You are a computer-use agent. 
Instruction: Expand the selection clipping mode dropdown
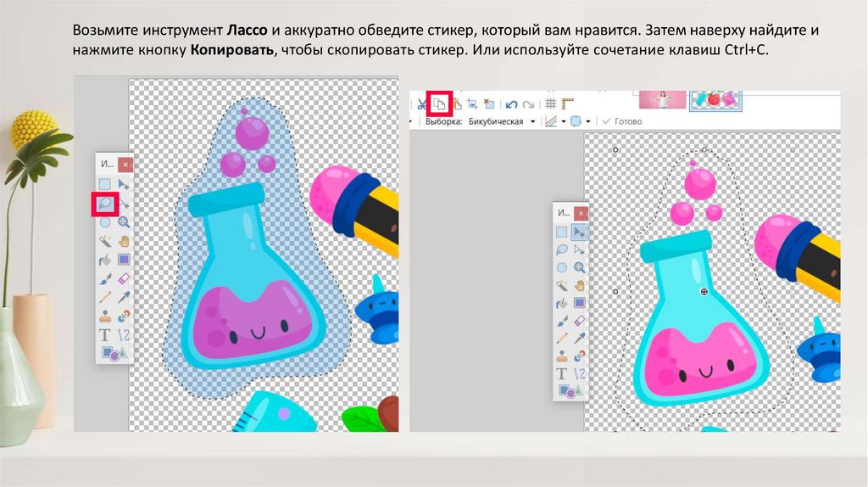pyautogui.click(x=587, y=122)
